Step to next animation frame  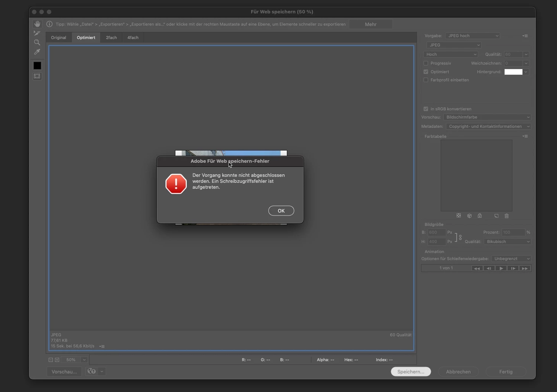point(513,268)
